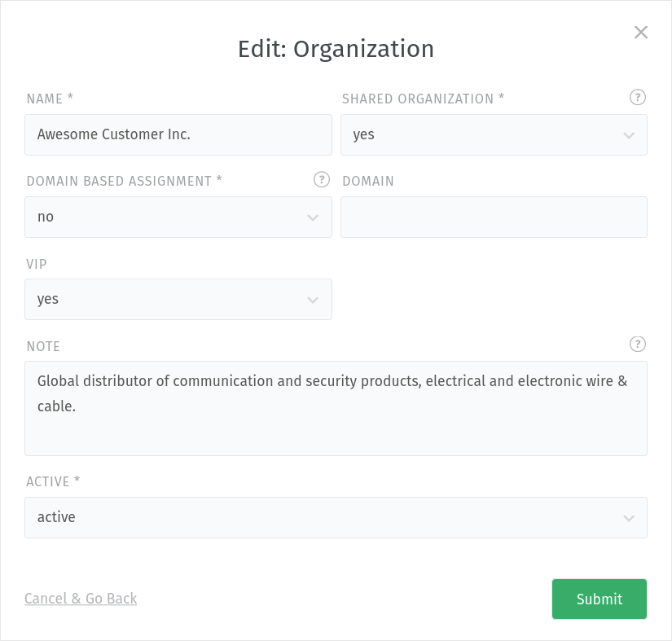Click the VIP field label
The width and height of the screenshot is (672, 641).
tap(37, 264)
